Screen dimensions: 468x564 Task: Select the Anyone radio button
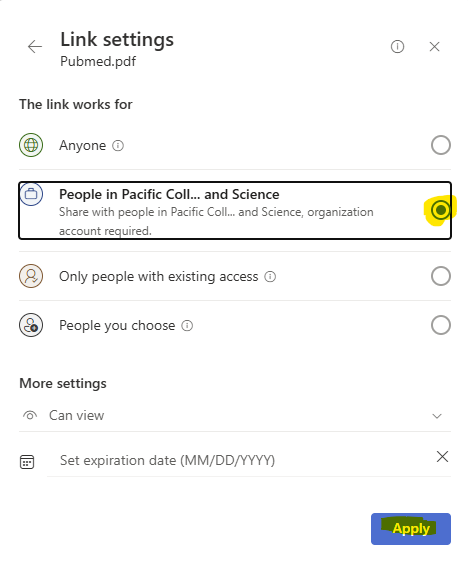[x=441, y=145]
